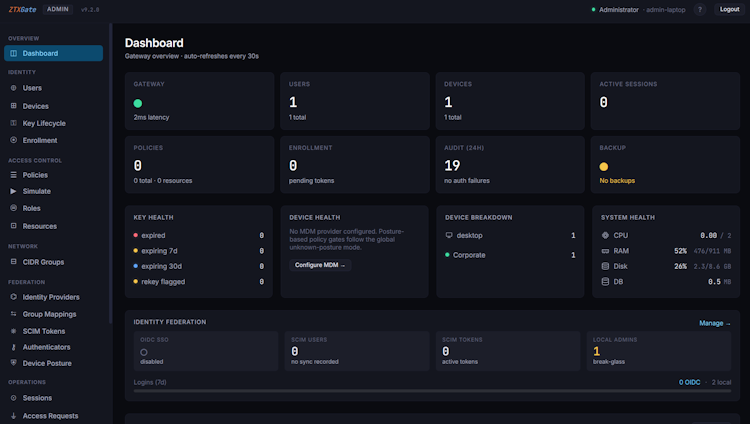Click the Simulate play icon
This screenshot has height=424, width=750.
tap(13, 191)
